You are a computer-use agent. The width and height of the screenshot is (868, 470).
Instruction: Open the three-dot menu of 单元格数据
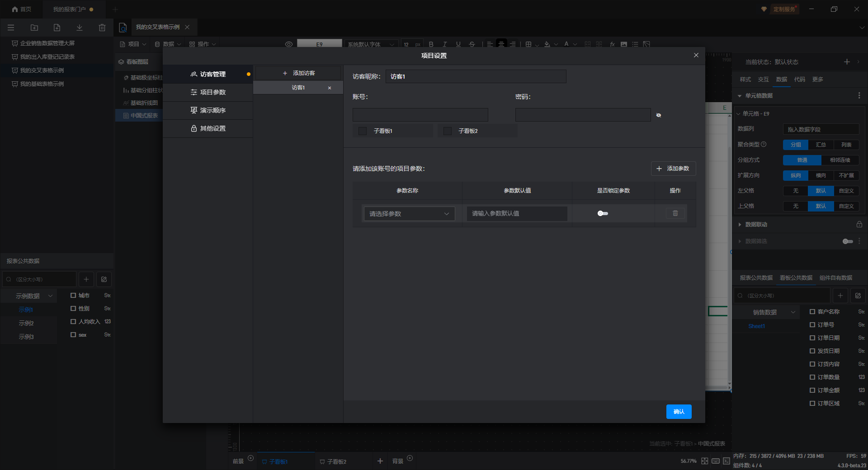859,96
